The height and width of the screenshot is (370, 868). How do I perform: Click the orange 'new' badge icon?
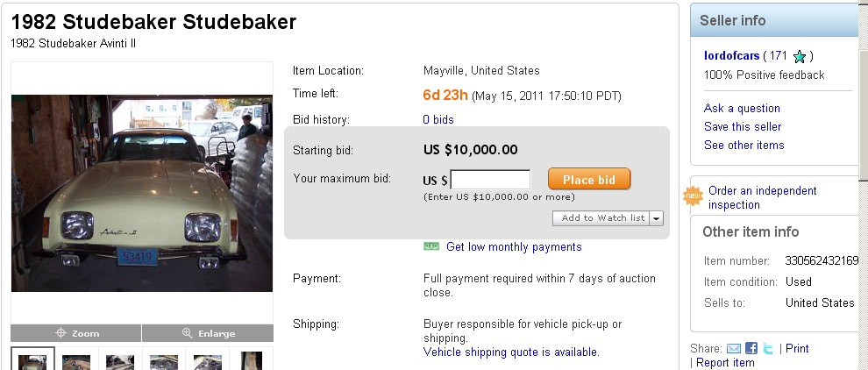point(693,196)
